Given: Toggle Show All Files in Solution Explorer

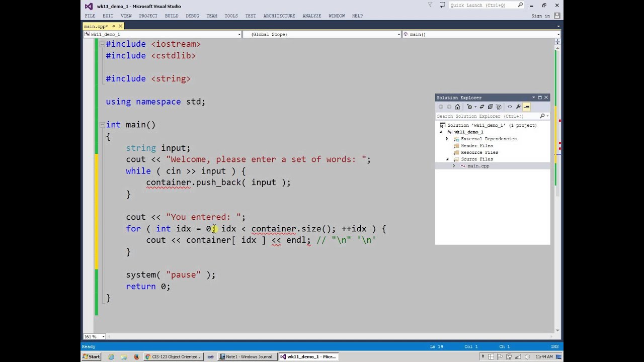Looking at the screenshot, I should [499, 107].
